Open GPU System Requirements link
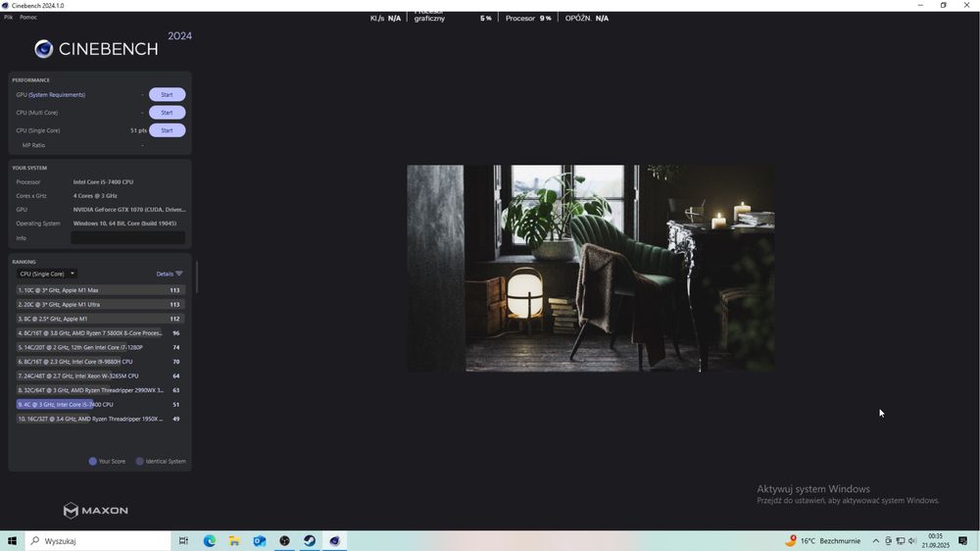This screenshot has height=551, width=980. tap(57, 95)
